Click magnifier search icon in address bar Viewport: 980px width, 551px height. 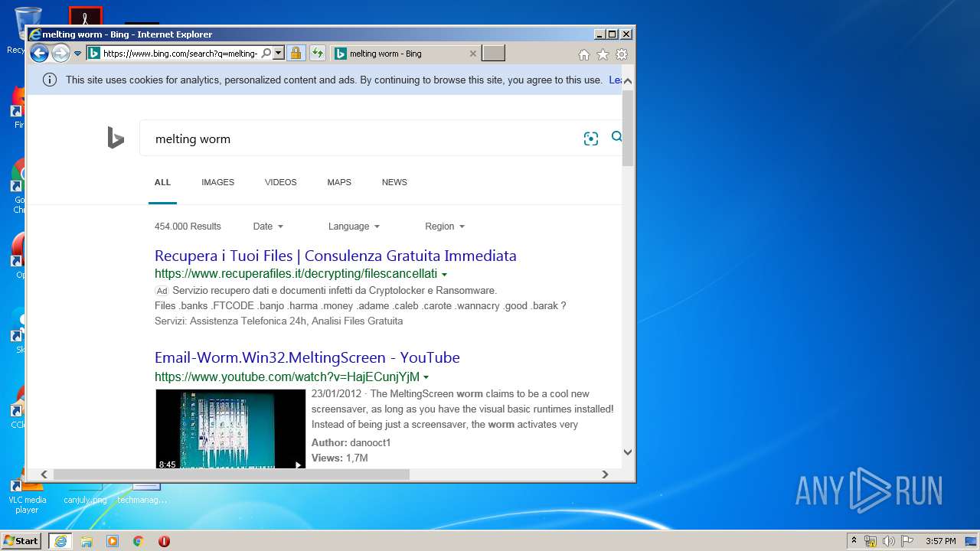[x=266, y=54]
